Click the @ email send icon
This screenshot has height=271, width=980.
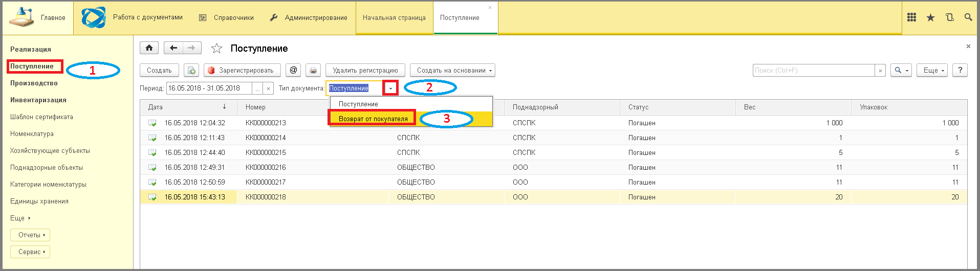293,71
